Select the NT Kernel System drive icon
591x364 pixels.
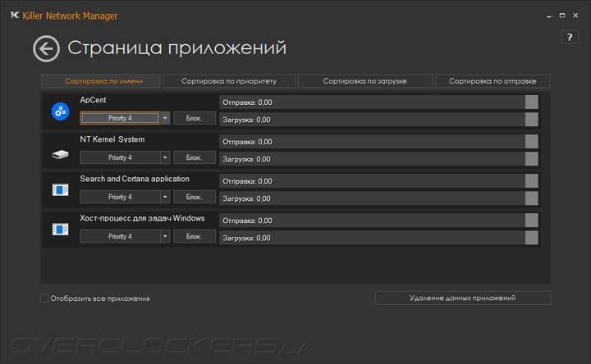point(60,154)
